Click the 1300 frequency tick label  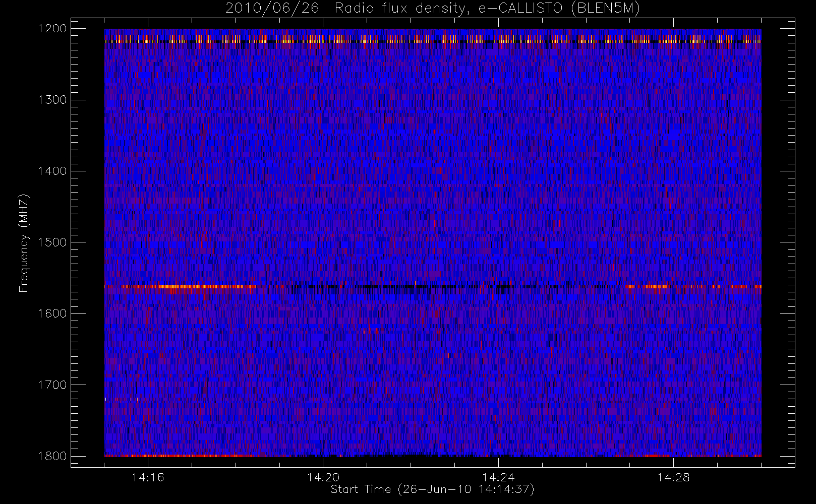tap(52, 100)
